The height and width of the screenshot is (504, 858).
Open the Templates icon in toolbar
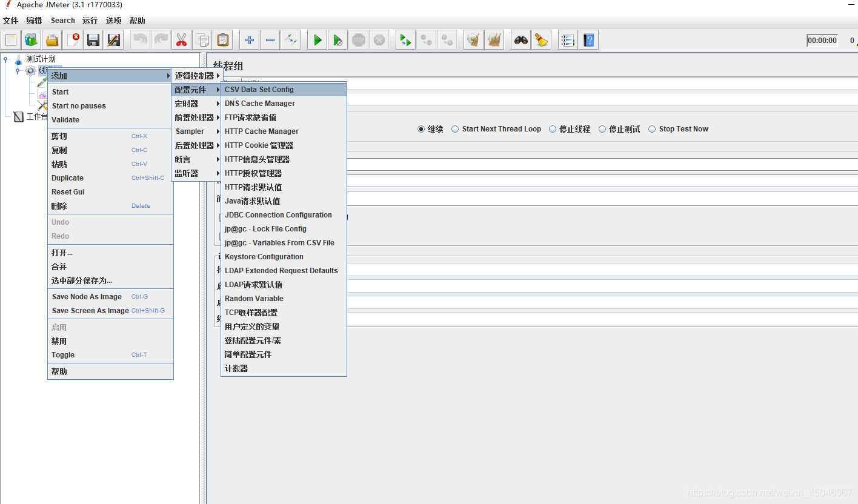click(32, 41)
